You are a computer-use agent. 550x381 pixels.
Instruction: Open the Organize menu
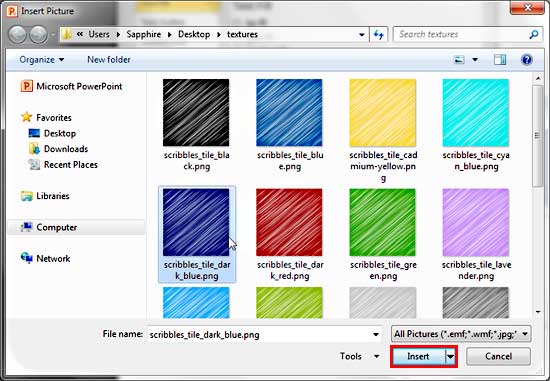tap(42, 60)
